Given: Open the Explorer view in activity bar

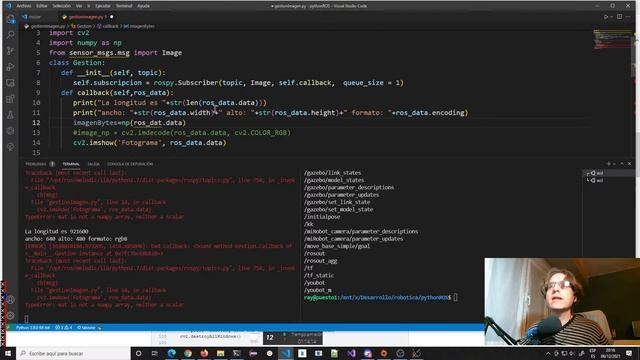Looking at the screenshot, I should point(11,19).
